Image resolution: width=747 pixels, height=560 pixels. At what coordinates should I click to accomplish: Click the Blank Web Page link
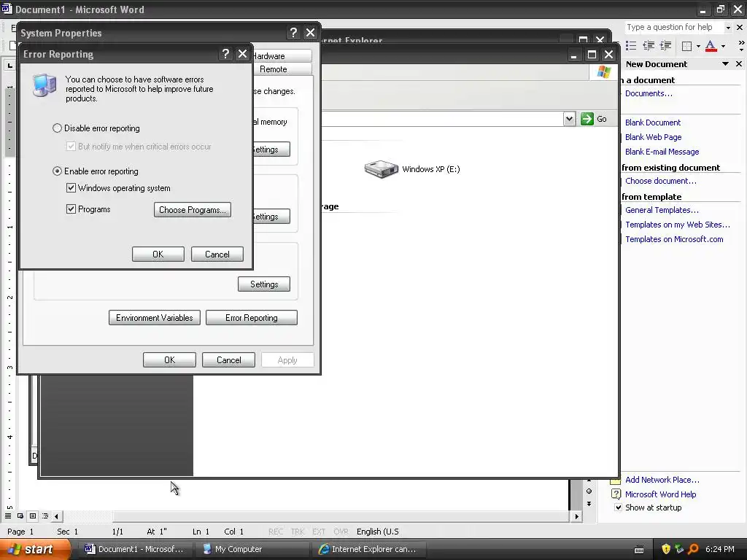(653, 137)
